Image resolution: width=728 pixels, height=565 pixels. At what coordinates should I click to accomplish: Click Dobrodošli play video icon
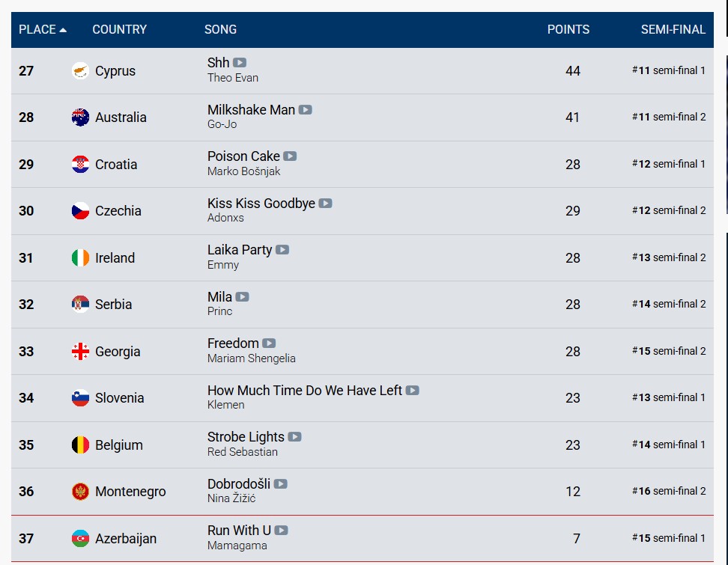click(x=280, y=484)
